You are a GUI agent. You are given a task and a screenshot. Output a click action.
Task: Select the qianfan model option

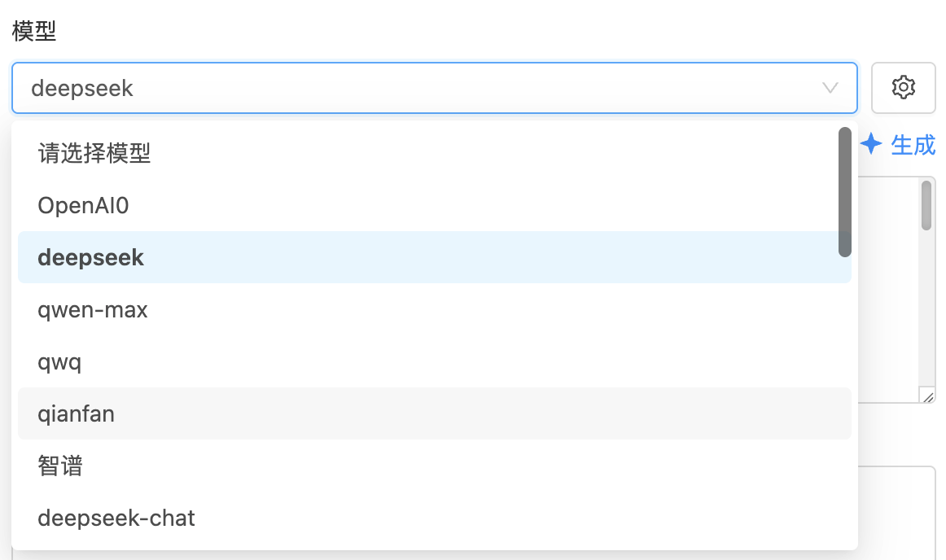click(77, 413)
